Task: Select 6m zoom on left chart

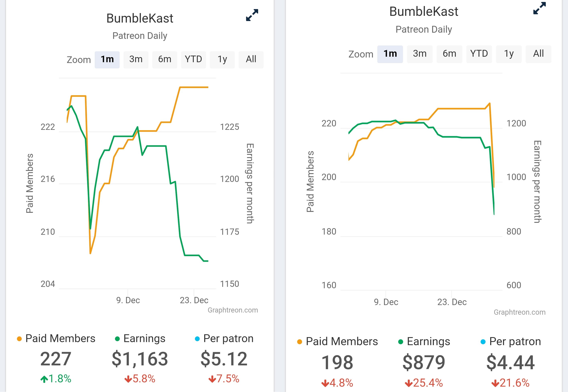Action: [x=164, y=59]
